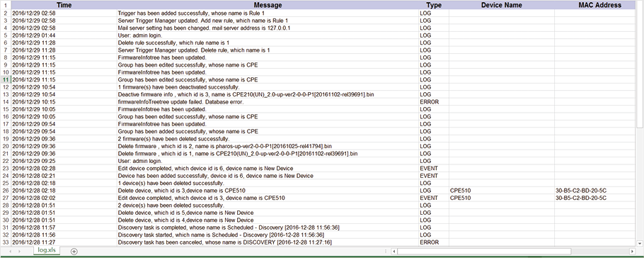Image resolution: width=644 pixels, height=258 pixels.
Task: Select the Type column header cell
Action: click(x=434, y=6)
